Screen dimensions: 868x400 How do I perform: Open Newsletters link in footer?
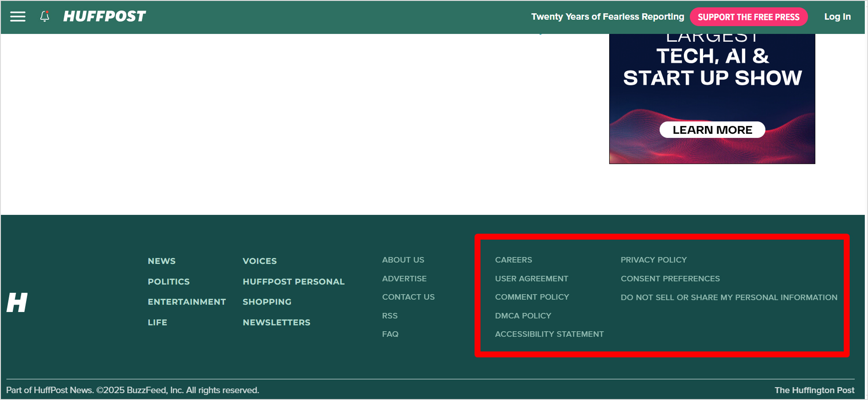[277, 322]
